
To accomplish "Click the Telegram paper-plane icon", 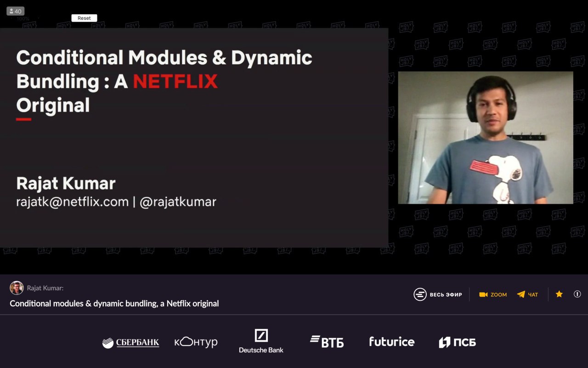I will 520,294.
